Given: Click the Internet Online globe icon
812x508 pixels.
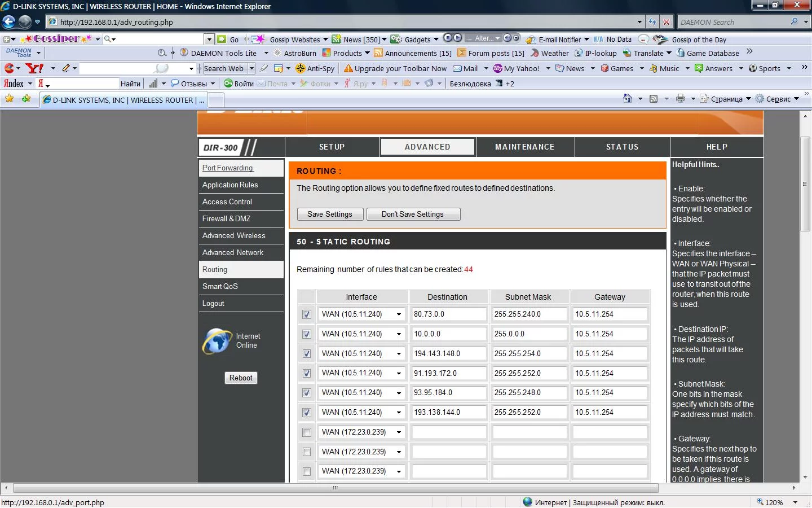Looking at the screenshot, I should tap(217, 341).
